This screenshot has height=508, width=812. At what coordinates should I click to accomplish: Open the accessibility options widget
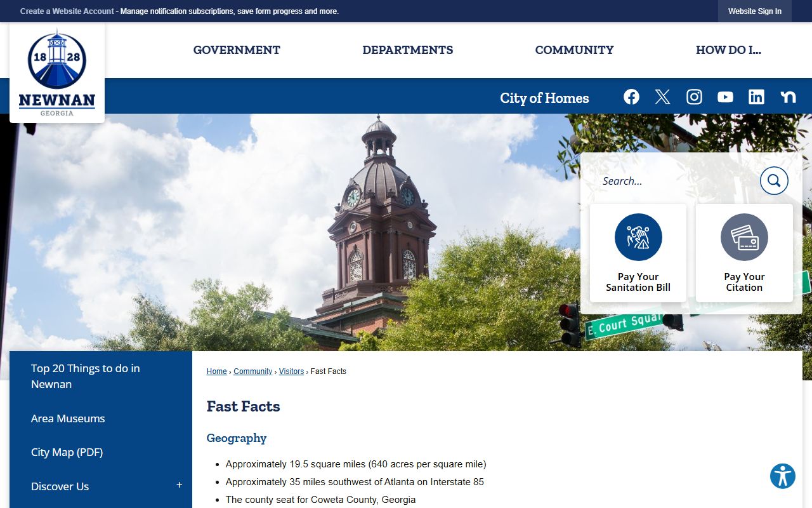tap(783, 476)
